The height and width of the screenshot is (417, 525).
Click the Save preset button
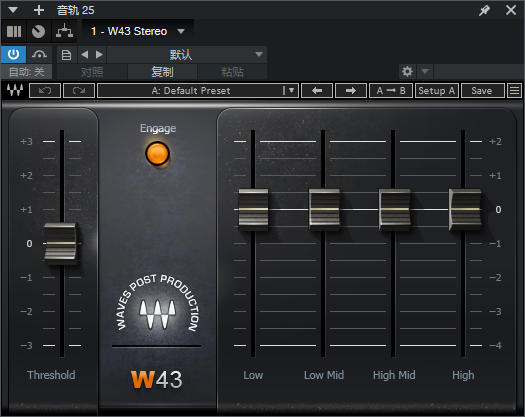[x=482, y=91]
